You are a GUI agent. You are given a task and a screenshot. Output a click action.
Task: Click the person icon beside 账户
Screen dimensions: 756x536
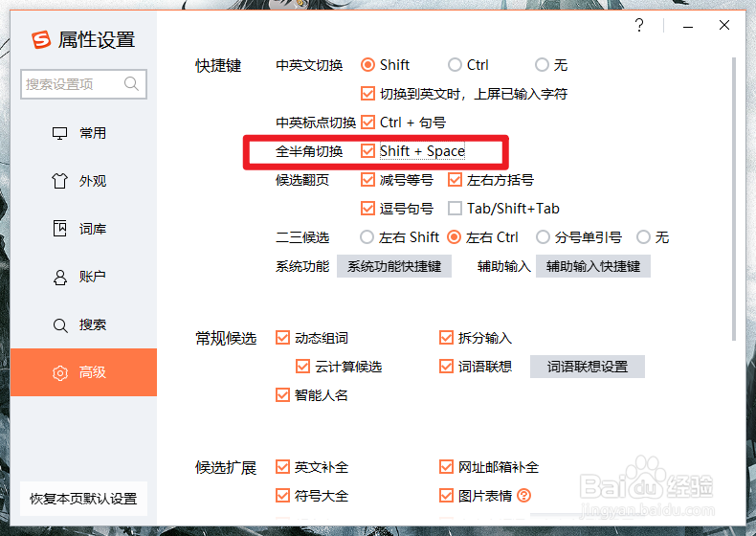tap(60, 277)
